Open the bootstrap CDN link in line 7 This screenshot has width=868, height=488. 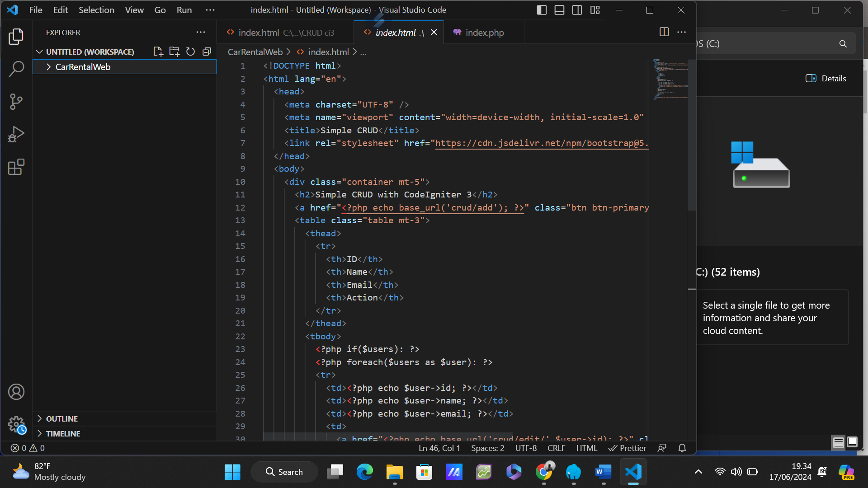[x=542, y=143]
